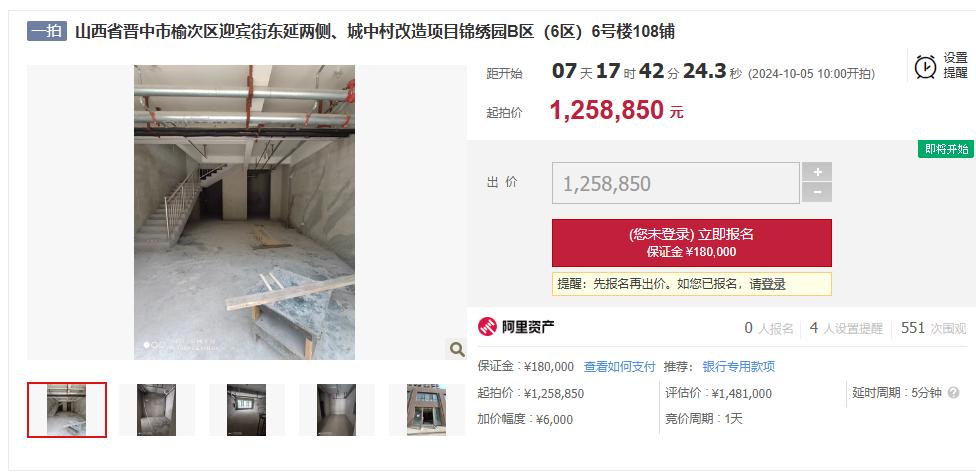Click the question mark help icon
This screenshot has height=473, width=976.
coord(953,393)
